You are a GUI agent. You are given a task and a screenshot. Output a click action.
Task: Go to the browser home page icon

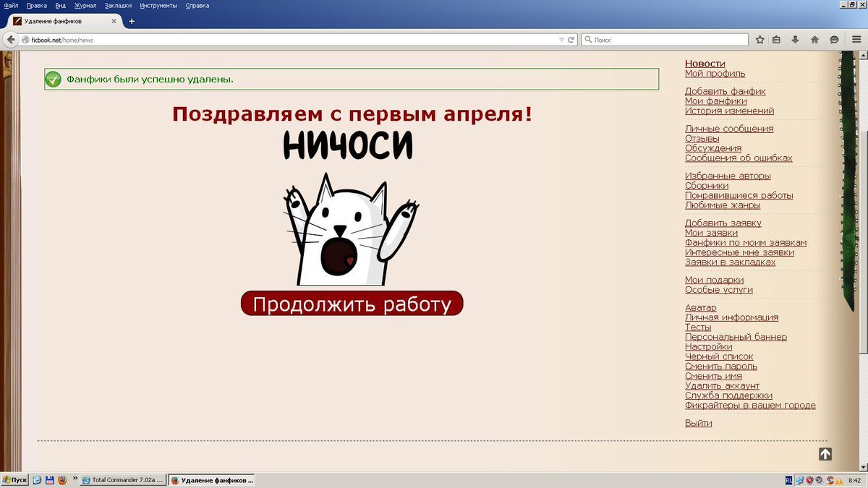814,40
